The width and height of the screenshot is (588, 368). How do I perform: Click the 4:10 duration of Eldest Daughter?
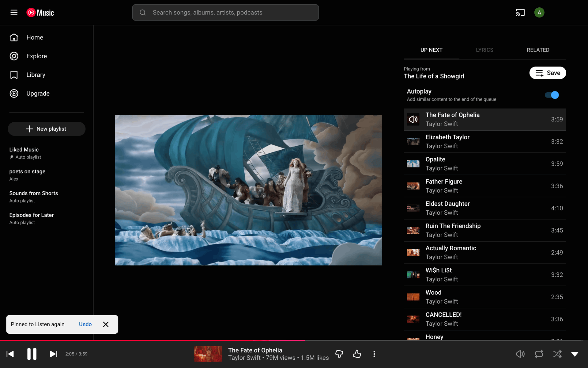[x=557, y=208]
